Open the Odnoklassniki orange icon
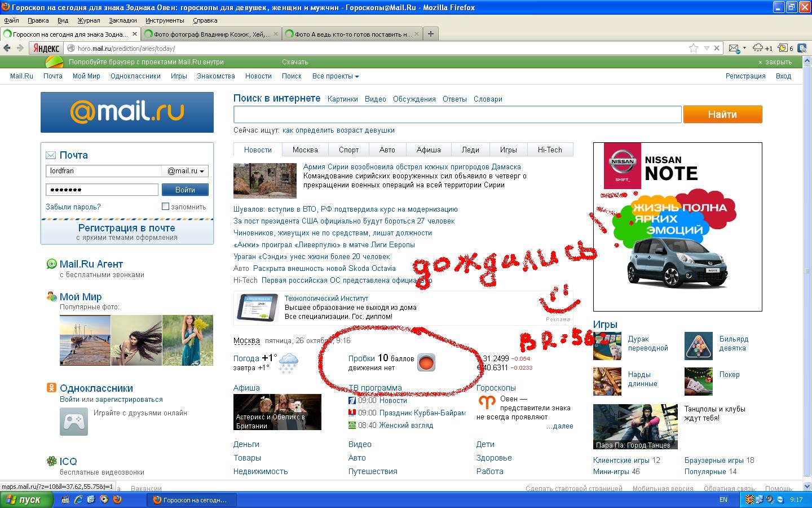 pyautogui.click(x=51, y=388)
